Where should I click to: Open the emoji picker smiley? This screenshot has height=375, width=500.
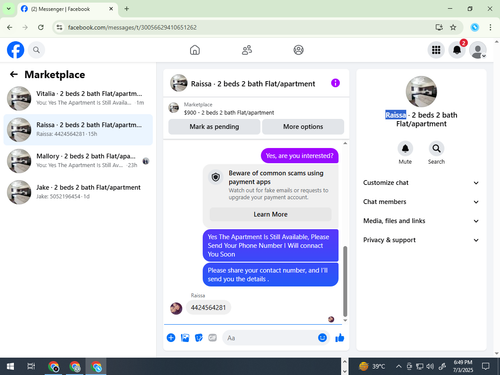click(322, 338)
